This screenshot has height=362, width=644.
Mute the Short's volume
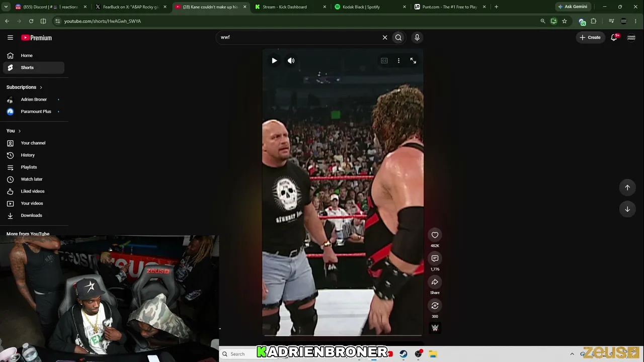click(x=291, y=60)
